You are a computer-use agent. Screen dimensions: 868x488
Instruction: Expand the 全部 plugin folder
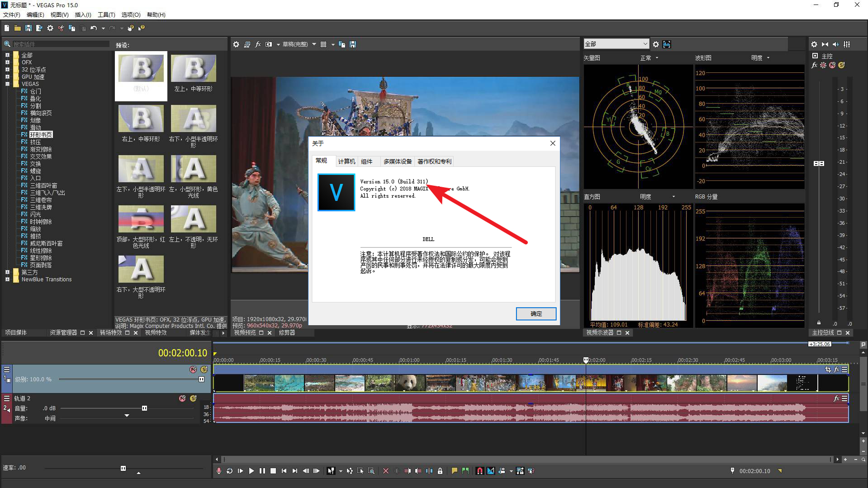7,55
